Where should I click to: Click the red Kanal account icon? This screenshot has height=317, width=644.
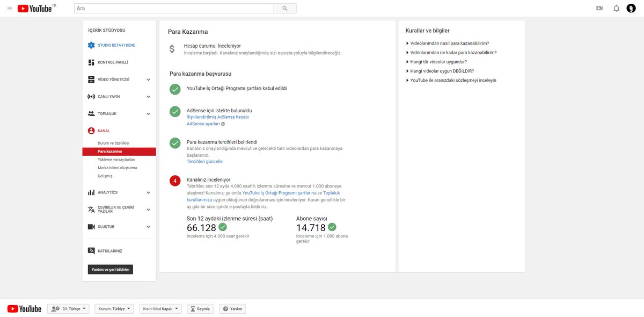tap(91, 131)
